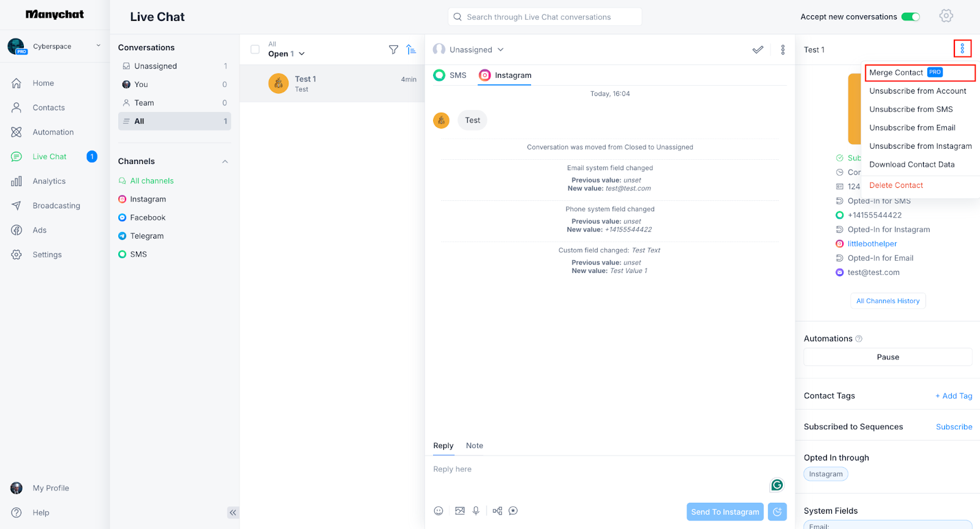This screenshot has width=980, height=529.
Task: Insert an emoji in the reply
Action: tap(439, 511)
